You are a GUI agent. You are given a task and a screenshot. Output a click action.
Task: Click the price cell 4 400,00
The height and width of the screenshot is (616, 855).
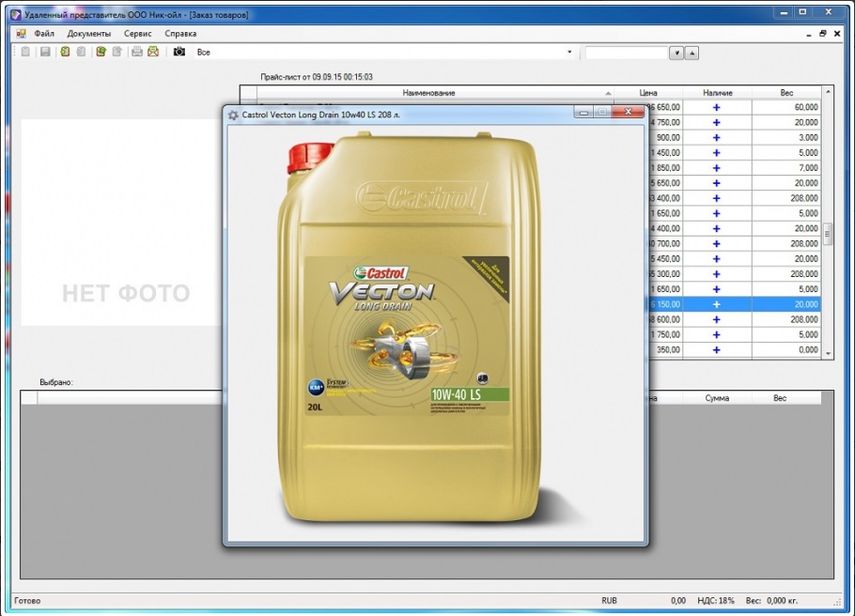click(x=664, y=228)
